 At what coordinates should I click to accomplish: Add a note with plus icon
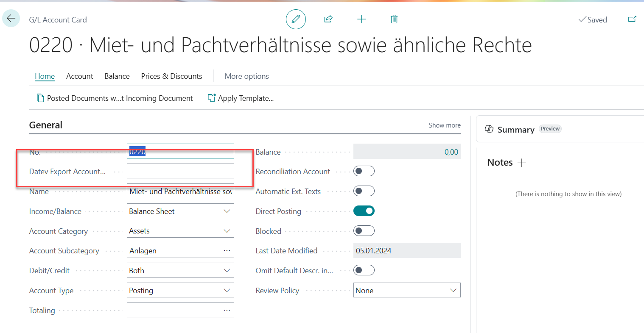(522, 163)
